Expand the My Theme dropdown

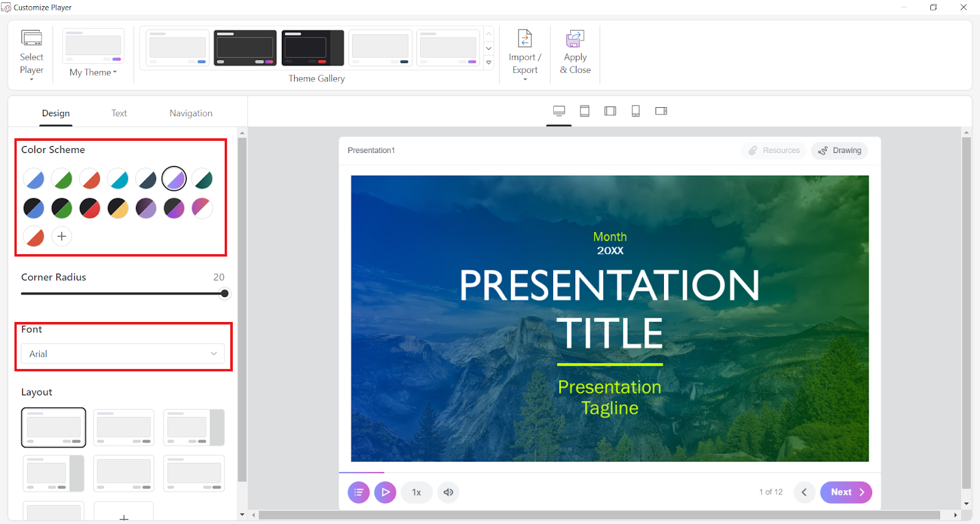tap(93, 72)
